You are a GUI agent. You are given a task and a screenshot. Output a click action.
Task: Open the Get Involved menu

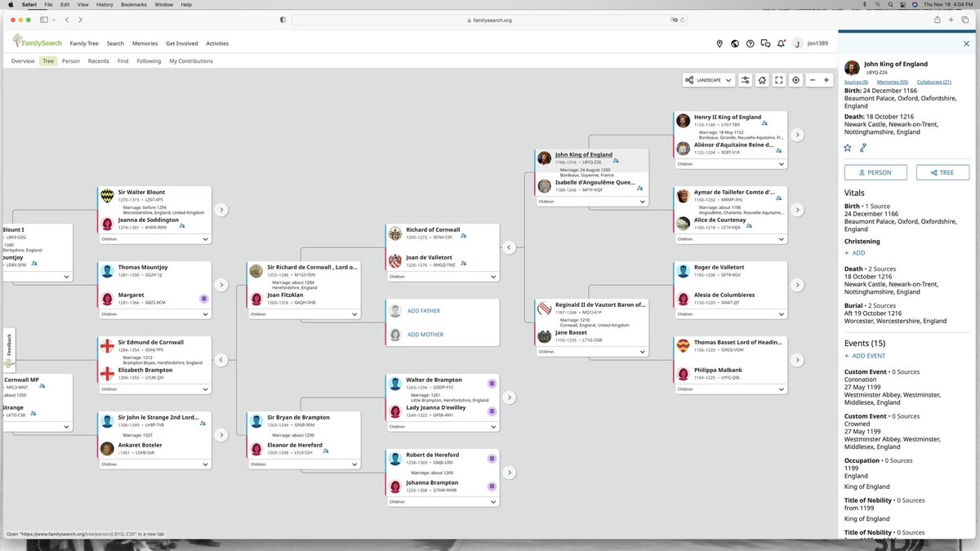(x=181, y=43)
